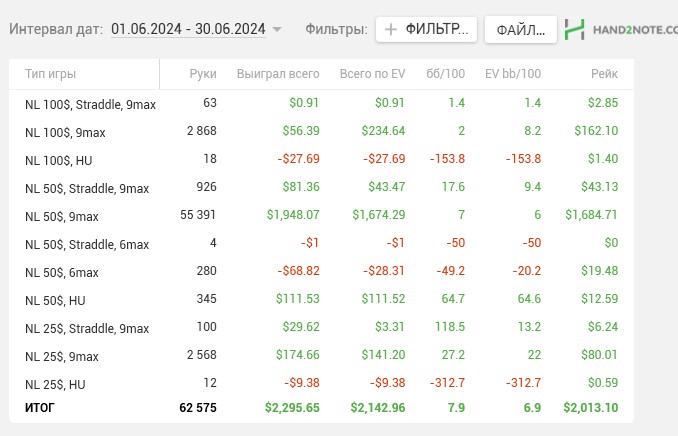
Task: Sort by the Тип игры column header
Action: click(50, 74)
